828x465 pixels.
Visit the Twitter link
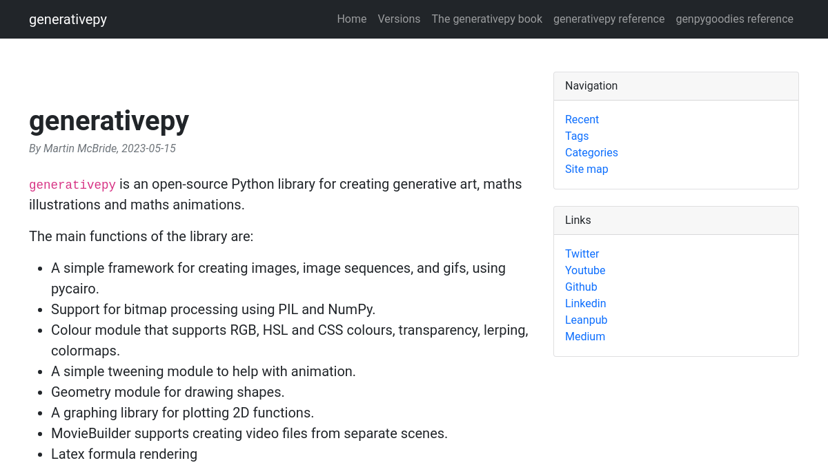pyautogui.click(x=582, y=254)
